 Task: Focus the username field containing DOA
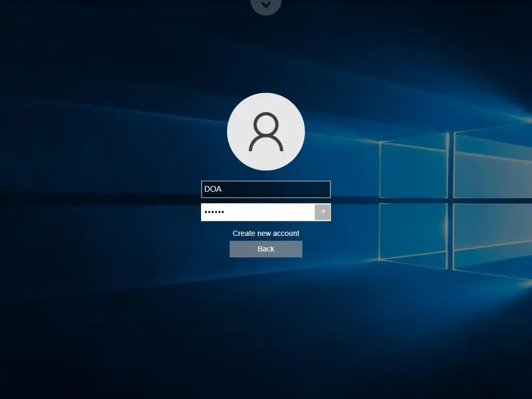tap(265, 189)
